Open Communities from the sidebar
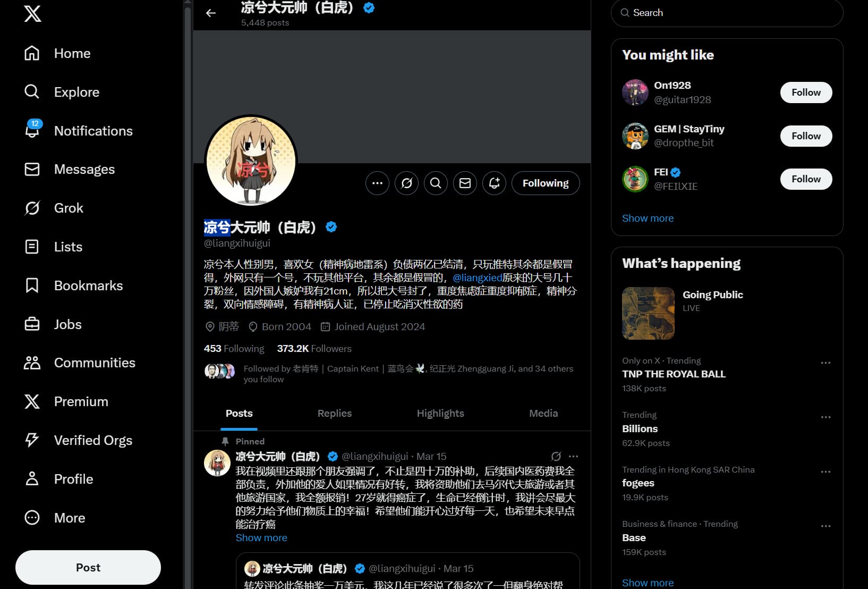 pos(32,363)
